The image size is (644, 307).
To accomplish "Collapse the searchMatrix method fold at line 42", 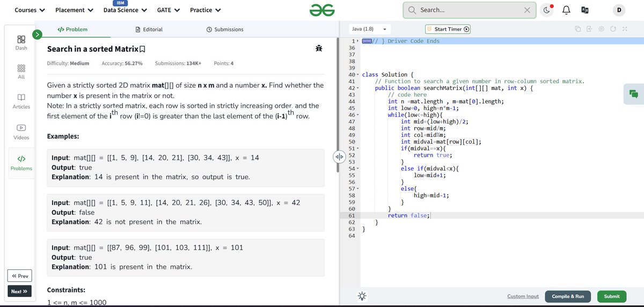I will coord(357,88).
